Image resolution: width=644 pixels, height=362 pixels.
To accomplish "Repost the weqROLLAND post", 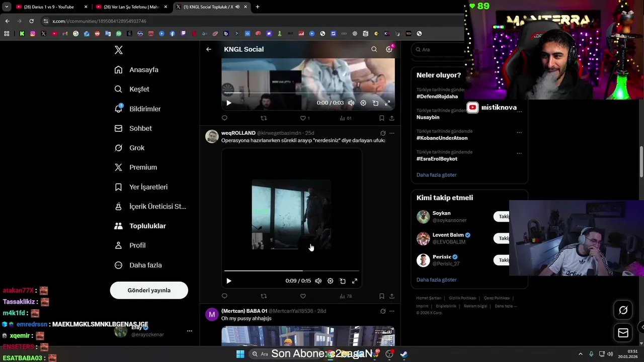I will pos(264,296).
